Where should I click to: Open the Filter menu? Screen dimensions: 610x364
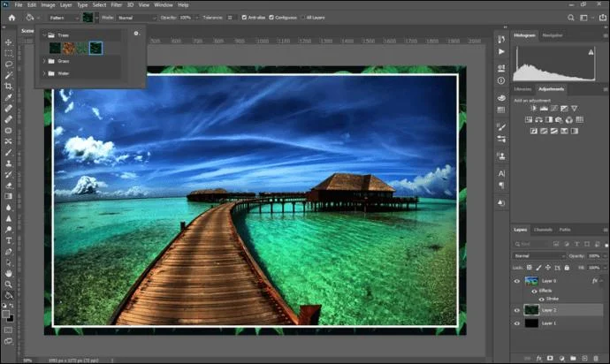tap(117, 4)
